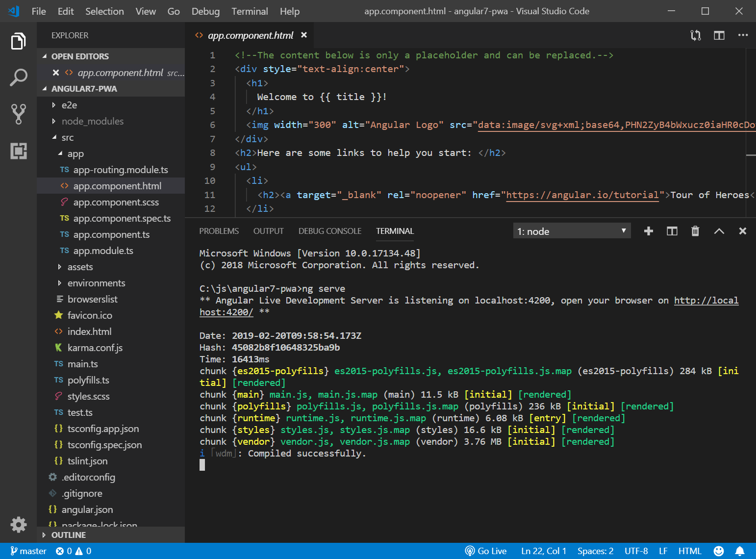Expand the OUTLINE section
The image size is (756, 559).
(68, 535)
